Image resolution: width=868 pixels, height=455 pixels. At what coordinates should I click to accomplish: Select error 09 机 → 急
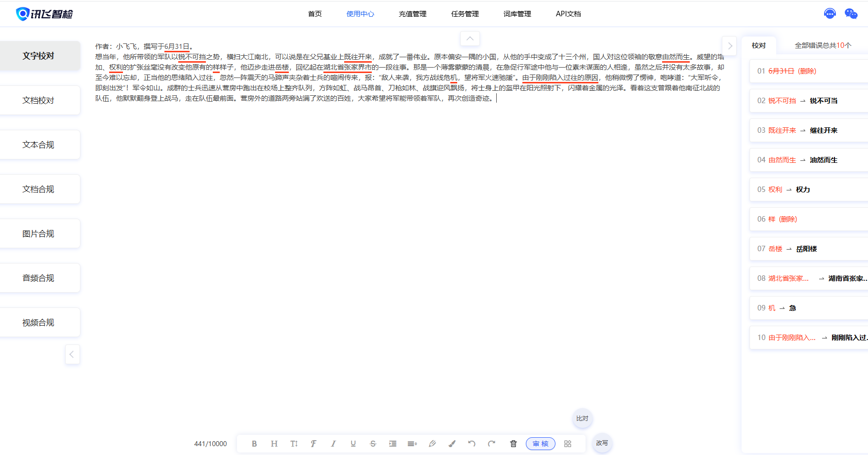coord(809,308)
